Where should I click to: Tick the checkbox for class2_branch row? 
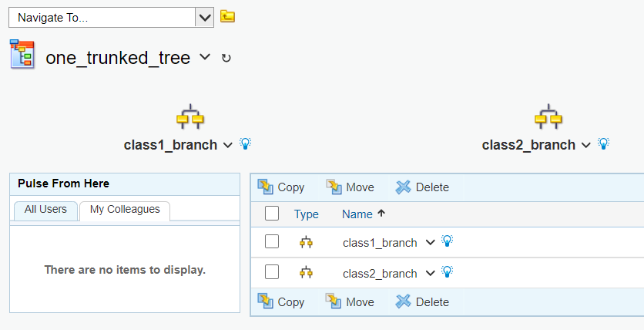click(272, 272)
